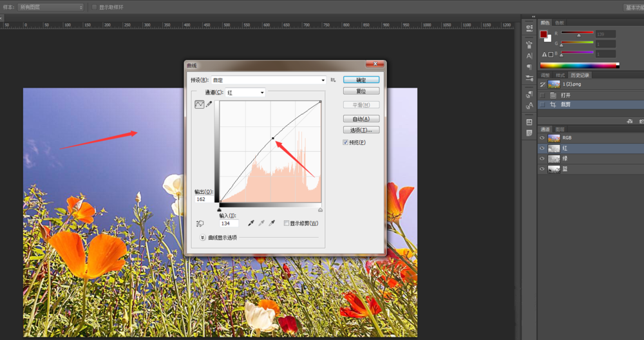This screenshot has height=340, width=644.
Task: Click the 确定 OK button
Action: (x=361, y=80)
